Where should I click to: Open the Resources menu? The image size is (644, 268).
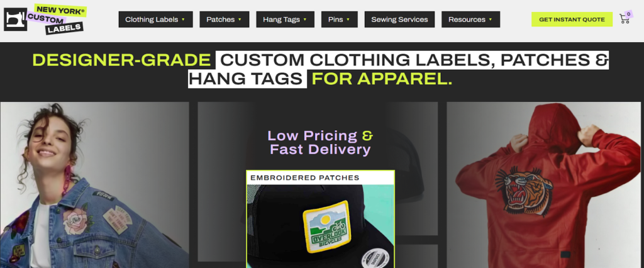470,20
